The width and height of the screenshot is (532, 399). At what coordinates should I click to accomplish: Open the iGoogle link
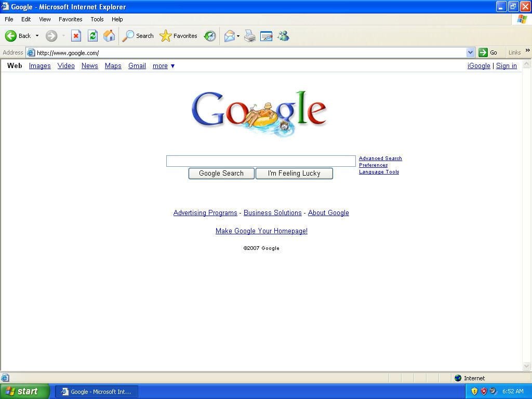tap(478, 66)
